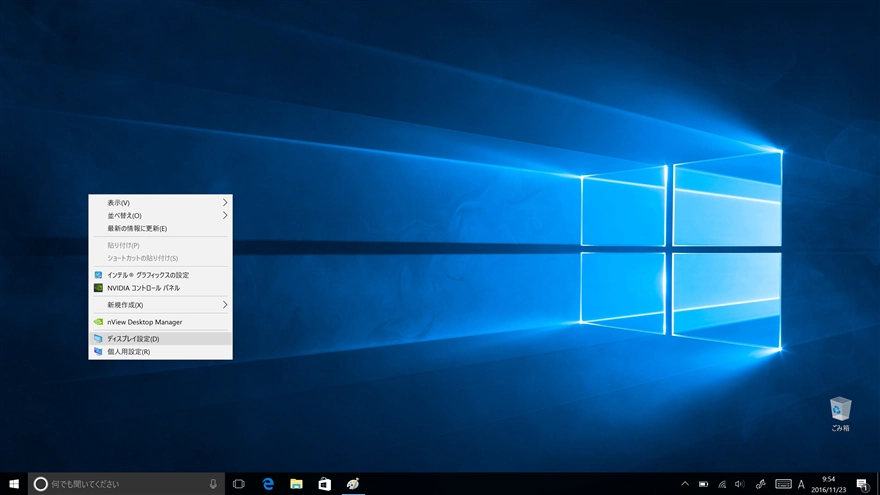Choose NVIDIA コントロール パネル menu entry
The height and width of the screenshot is (495, 880).
pyautogui.click(x=160, y=287)
